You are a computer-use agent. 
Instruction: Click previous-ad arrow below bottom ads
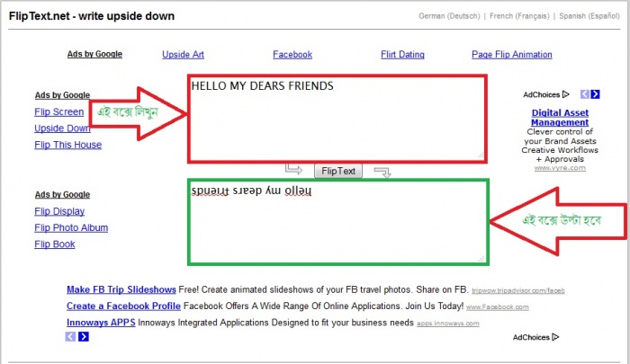(x=71, y=337)
